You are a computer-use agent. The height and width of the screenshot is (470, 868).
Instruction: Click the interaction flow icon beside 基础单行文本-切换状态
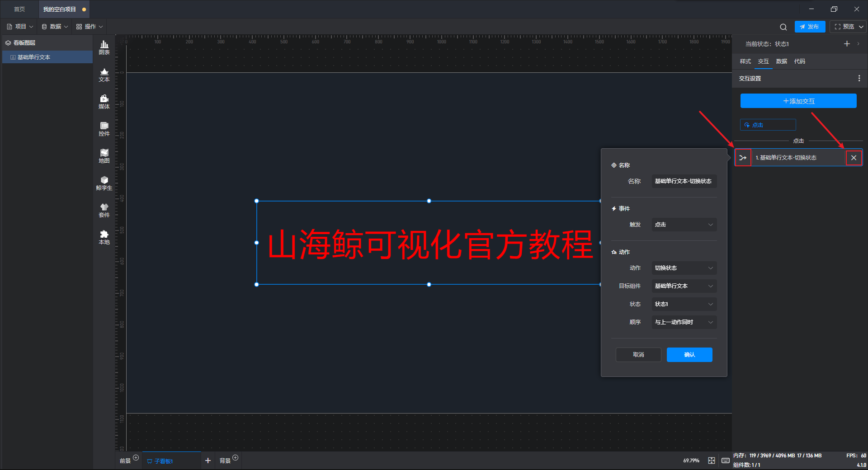coord(743,158)
